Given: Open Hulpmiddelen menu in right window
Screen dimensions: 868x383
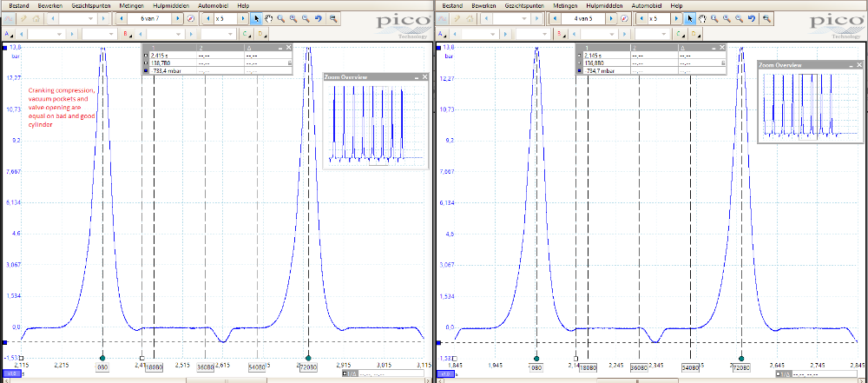Looking at the screenshot, I should 604,5.
